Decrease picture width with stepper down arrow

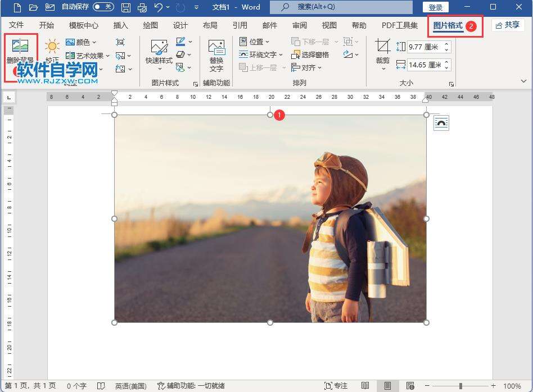447,67
